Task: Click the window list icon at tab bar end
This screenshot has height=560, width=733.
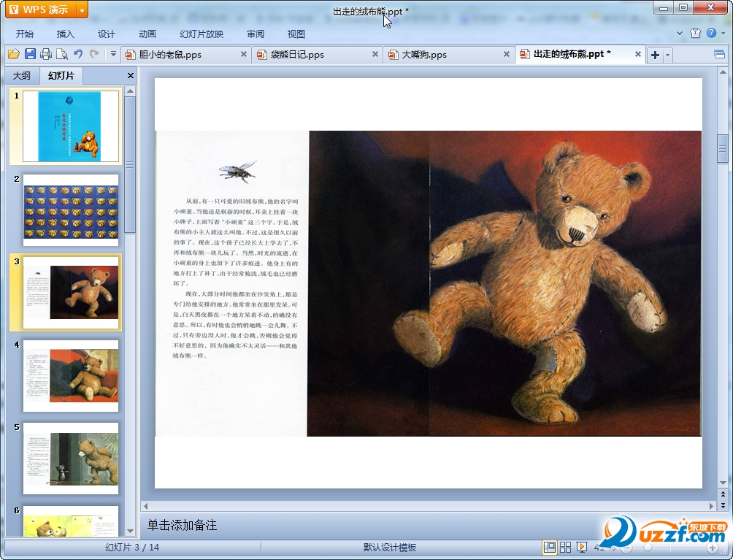Action: (719, 54)
